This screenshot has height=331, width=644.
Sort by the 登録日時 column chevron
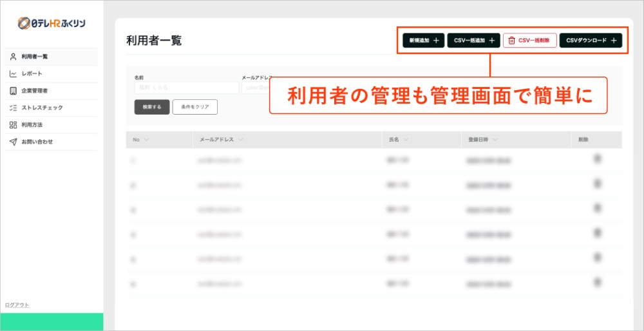[x=495, y=140]
